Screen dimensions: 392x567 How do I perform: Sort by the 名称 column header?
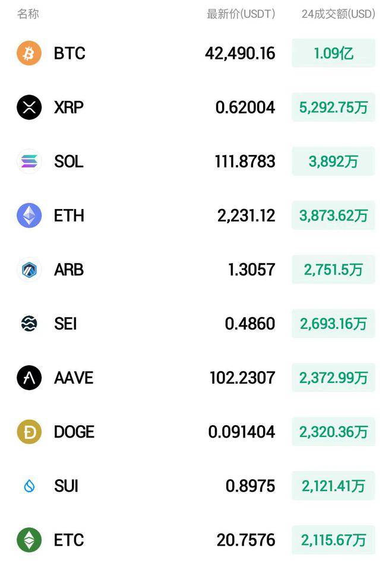point(28,14)
